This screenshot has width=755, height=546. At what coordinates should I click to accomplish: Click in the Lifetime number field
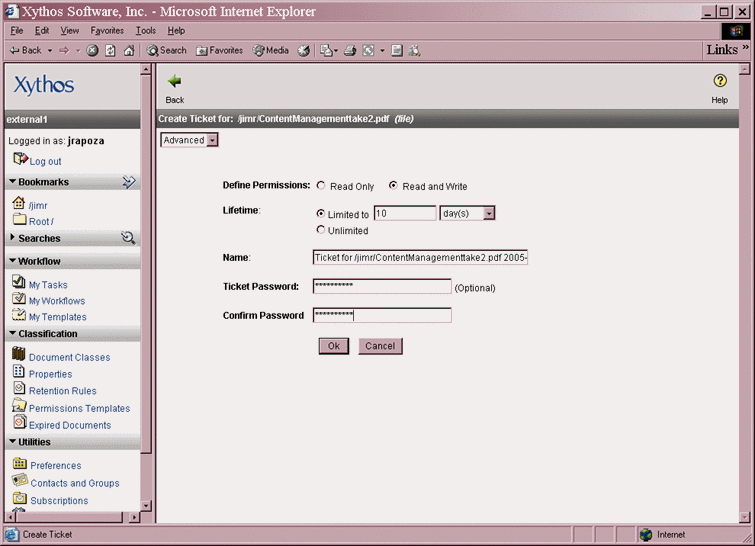405,213
